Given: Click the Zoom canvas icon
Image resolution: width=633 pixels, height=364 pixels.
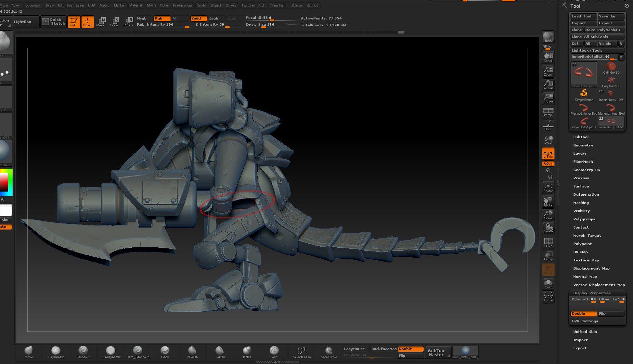Looking at the screenshot, I should pos(548,71).
